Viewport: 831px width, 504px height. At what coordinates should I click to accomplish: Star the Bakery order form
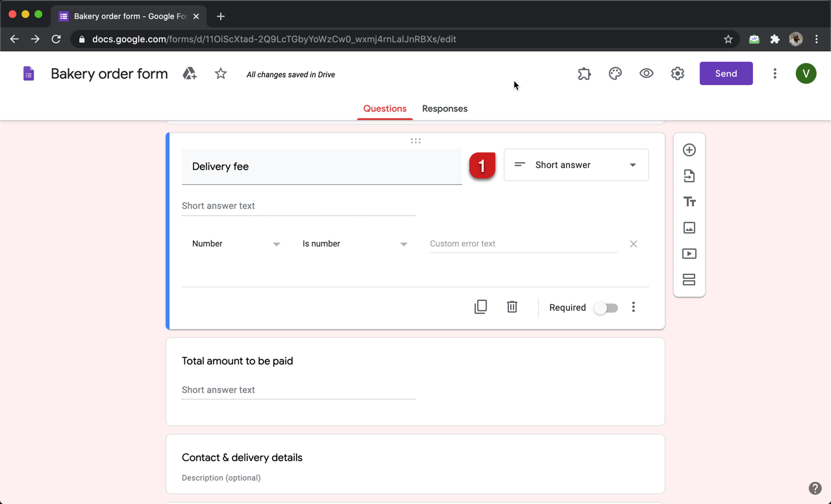click(220, 73)
